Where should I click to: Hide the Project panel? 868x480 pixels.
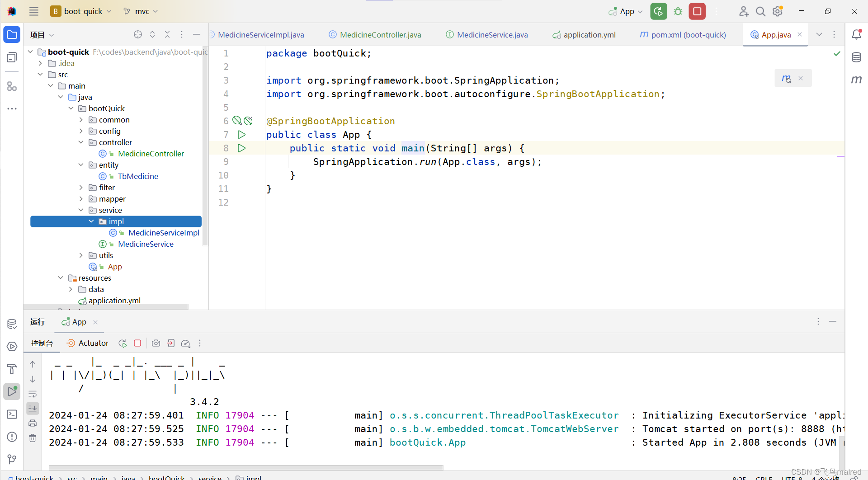(197, 34)
